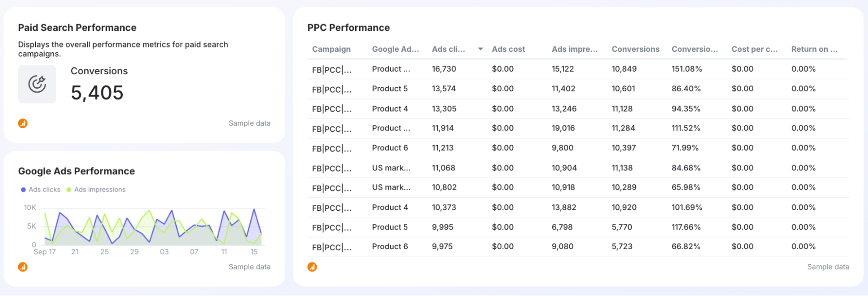
Task: Click the Conversions column header
Action: pos(635,49)
